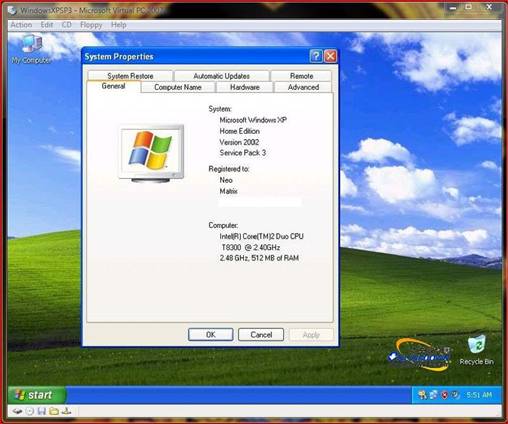This screenshot has width=508, height=424.
Task: Click the network adapter icon in Virtual PC status bar
Action: pos(66,411)
